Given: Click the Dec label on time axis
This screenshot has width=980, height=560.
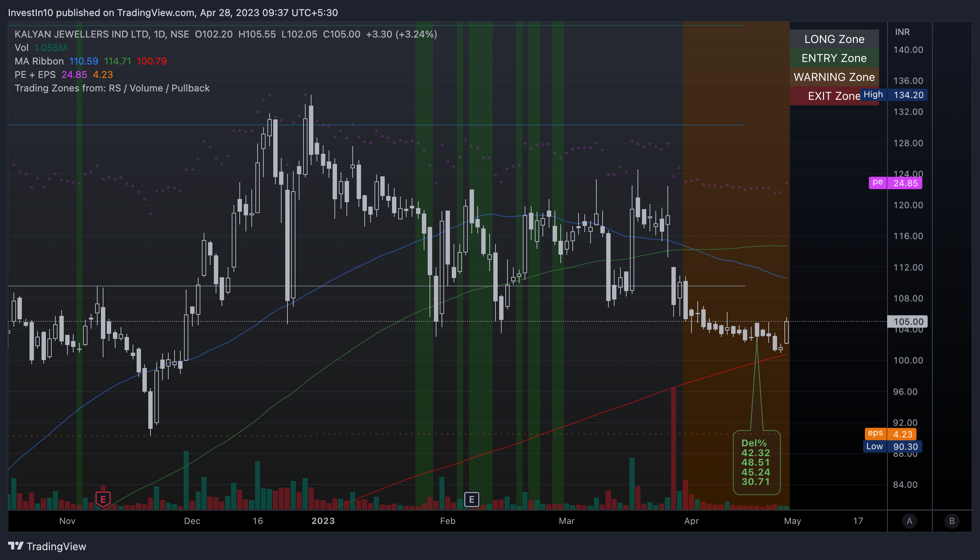Looking at the screenshot, I should pyautogui.click(x=192, y=521).
